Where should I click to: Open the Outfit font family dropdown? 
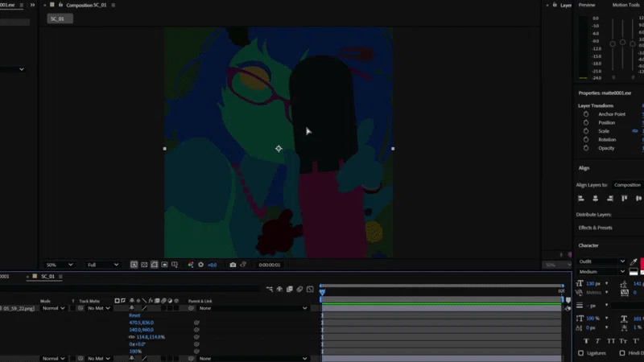tap(601, 261)
